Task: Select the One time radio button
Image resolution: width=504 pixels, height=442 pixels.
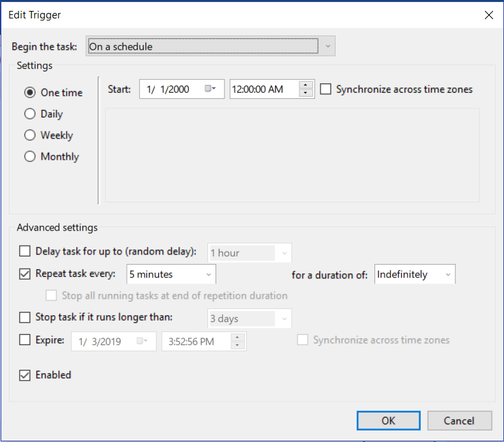Action: (30, 93)
